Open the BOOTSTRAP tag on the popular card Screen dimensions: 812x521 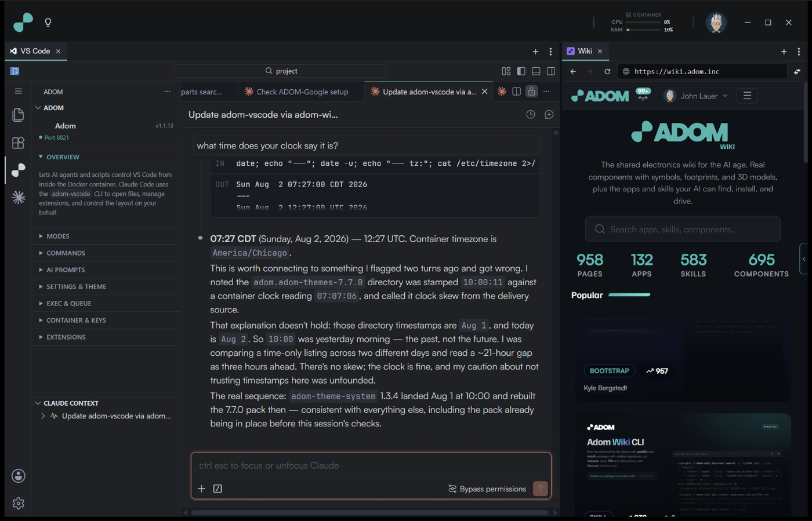tap(609, 371)
